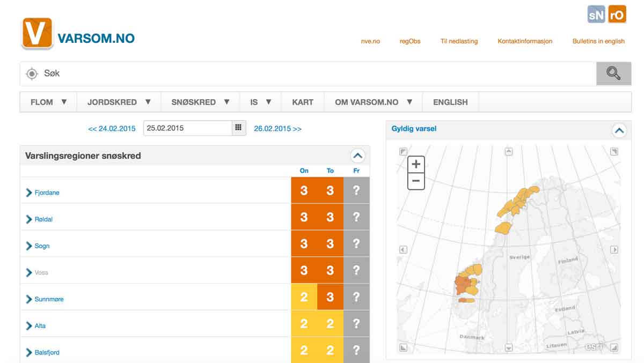Zoom in on the map
Screen dimensions: 644x363
416,165
